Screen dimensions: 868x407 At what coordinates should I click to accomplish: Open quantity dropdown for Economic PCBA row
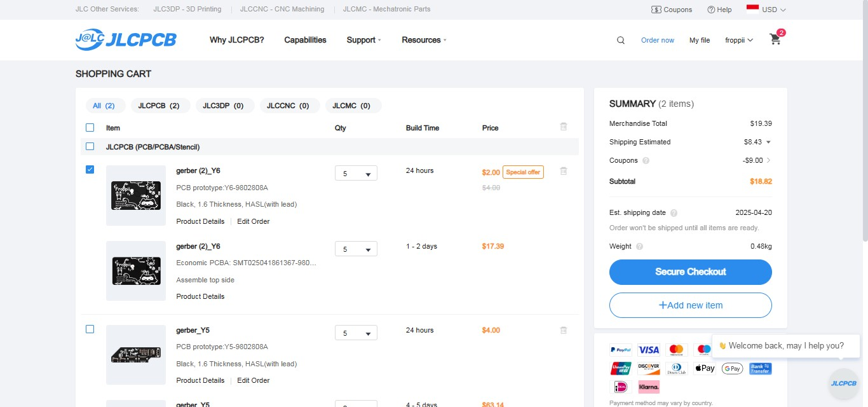coord(356,249)
